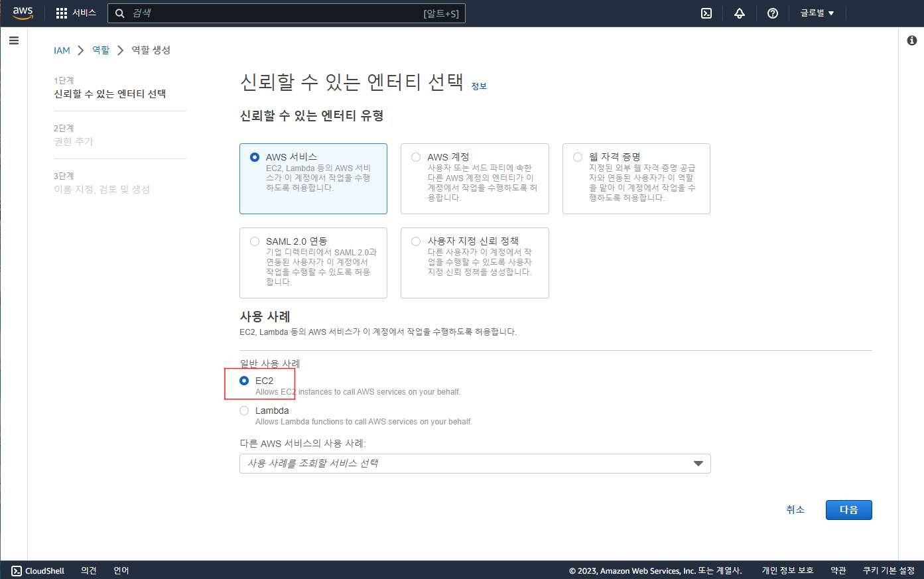The width and height of the screenshot is (924, 579).
Task: Launch CloudShell from top bar icon
Action: (706, 13)
